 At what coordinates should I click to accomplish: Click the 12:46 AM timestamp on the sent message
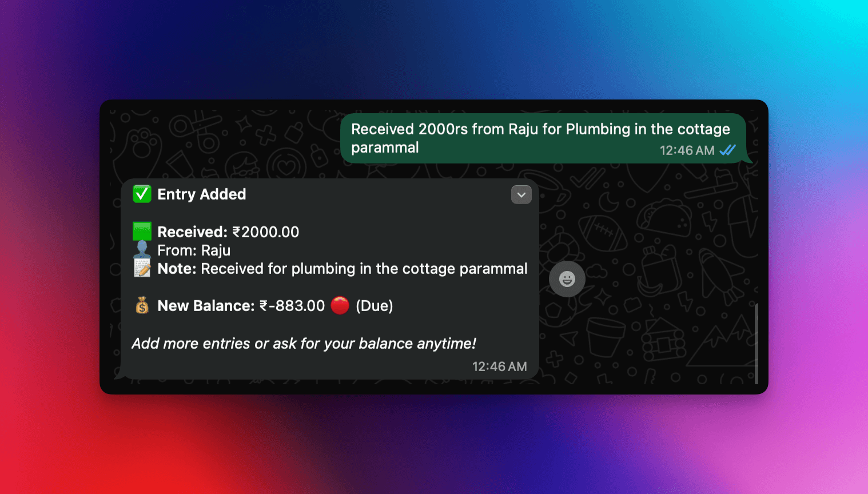[x=687, y=150]
